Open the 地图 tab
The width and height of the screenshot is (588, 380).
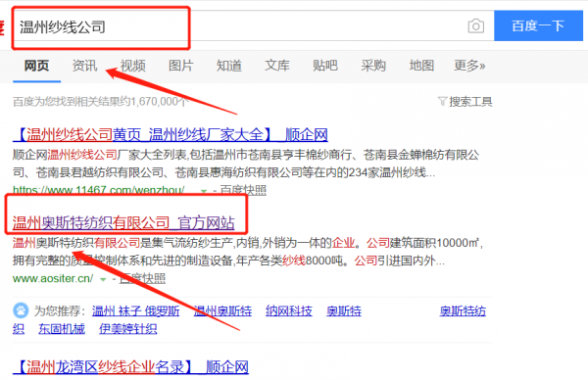[x=421, y=66]
